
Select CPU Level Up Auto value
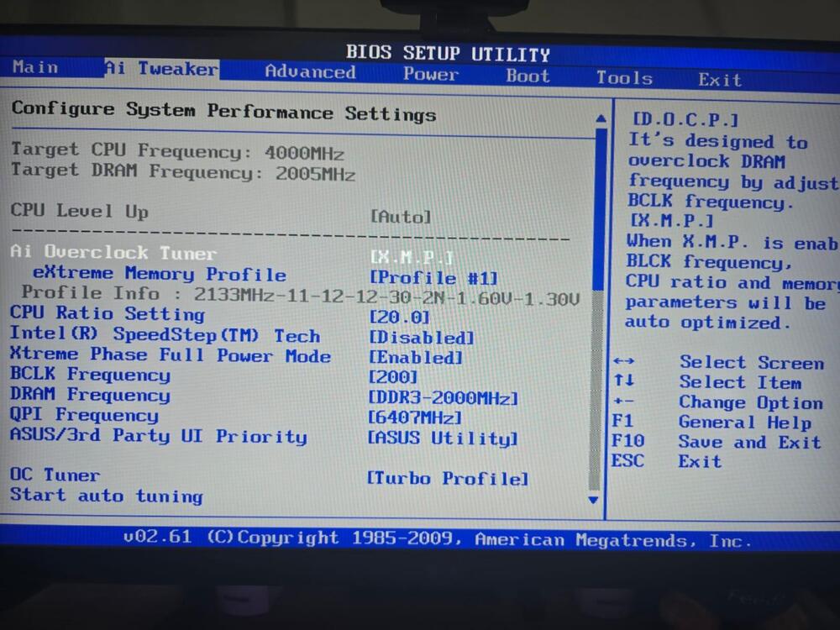point(401,217)
